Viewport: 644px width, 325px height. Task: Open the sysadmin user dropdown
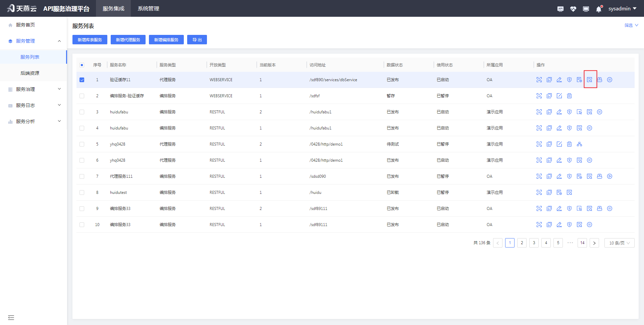[622, 9]
